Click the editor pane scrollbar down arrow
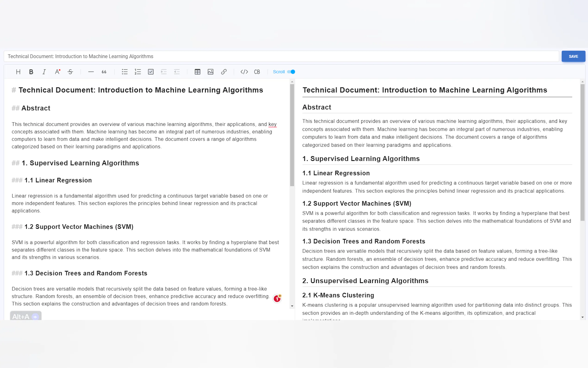This screenshot has height=368, width=588. [x=292, y=306]
